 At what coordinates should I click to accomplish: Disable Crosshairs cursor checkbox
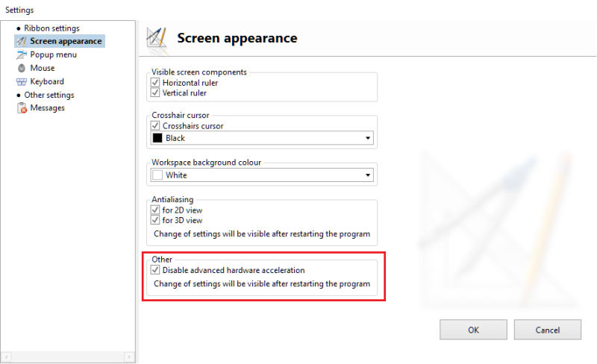(155, 125)
